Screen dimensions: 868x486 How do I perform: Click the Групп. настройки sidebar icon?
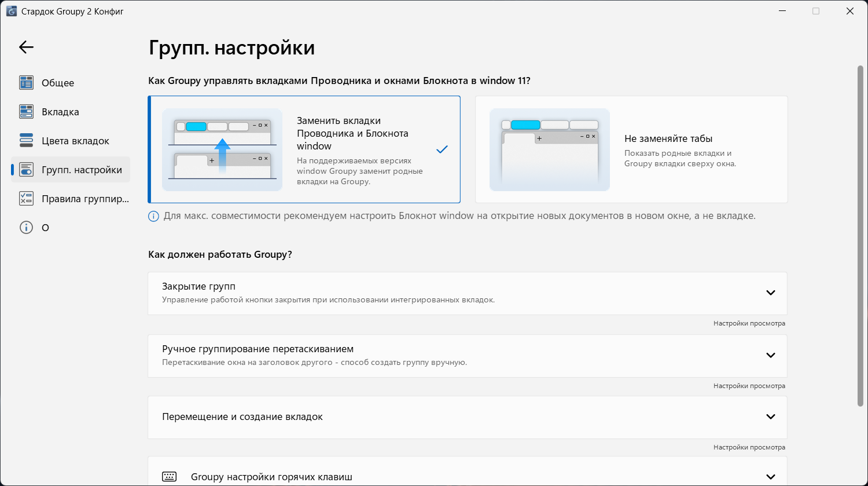(26, 170)
